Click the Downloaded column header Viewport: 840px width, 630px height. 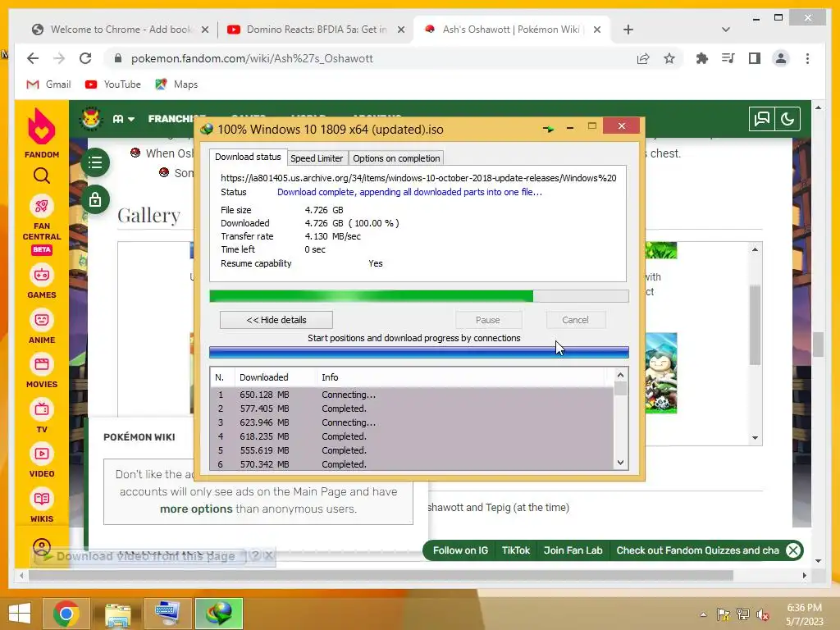276,377
